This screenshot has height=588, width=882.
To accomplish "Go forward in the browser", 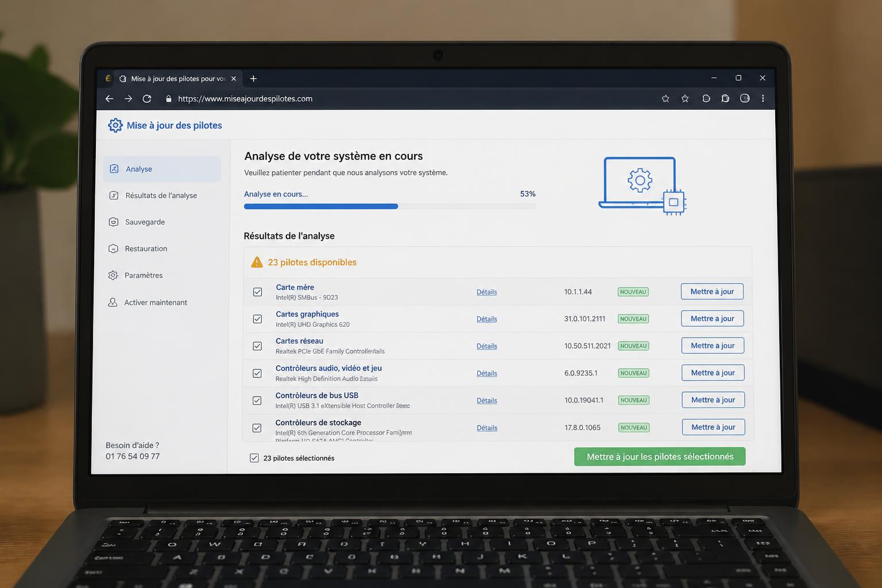I will 128,99.
